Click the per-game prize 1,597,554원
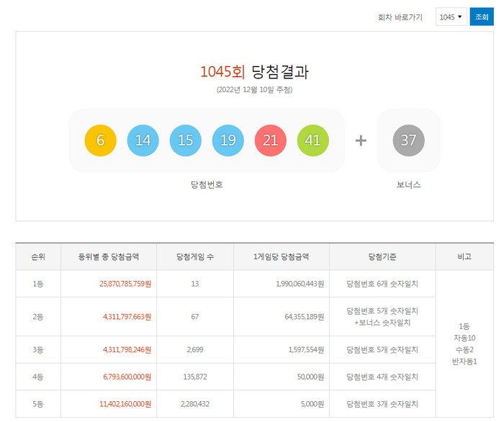 pos(306,350)
